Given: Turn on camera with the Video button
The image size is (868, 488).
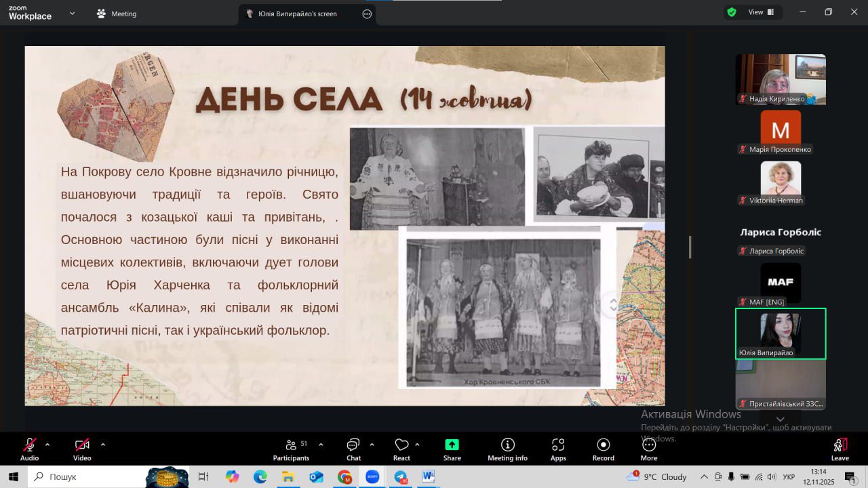Looking at the screenshot, I should point(82,449).
